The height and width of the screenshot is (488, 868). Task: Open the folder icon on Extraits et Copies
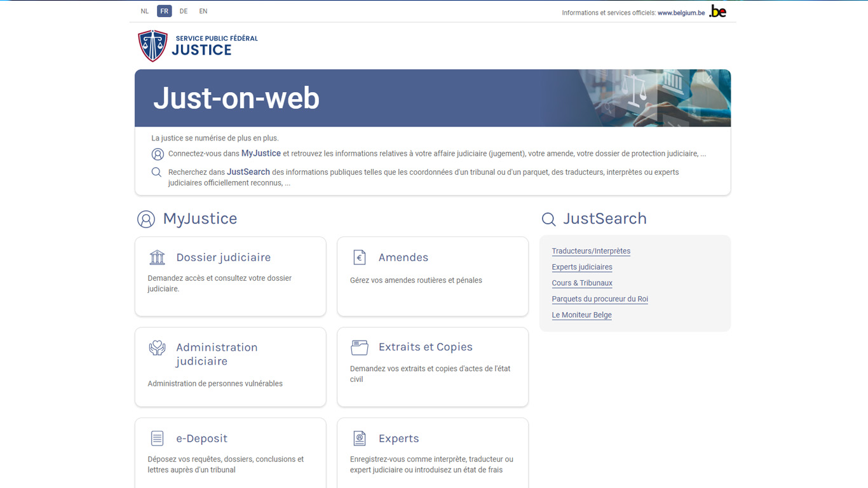coord(359,348)
